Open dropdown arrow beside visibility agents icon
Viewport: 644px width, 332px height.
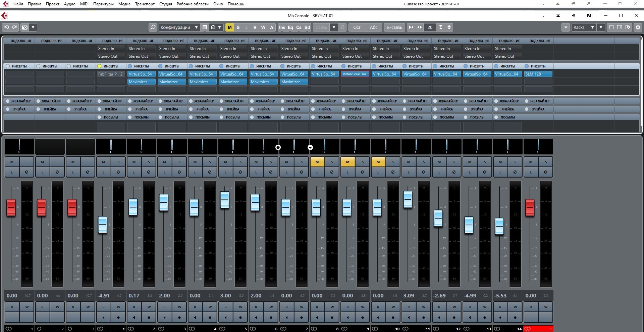pyautogui.click(x=220, y=27)
